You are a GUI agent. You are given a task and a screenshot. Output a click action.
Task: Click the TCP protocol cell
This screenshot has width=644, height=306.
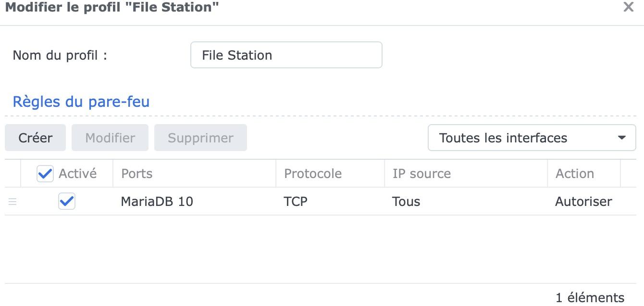click(296, 202)
